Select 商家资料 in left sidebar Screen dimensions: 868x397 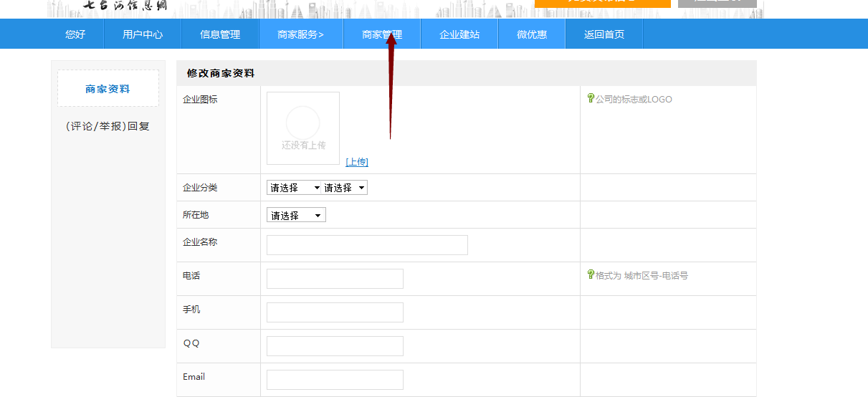[x=108, y=89]
